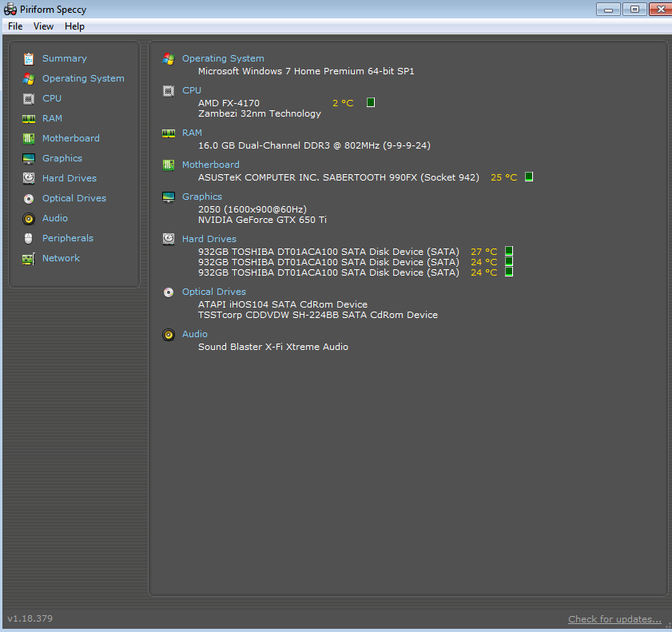Click the version number v1.18.379
This screenshot has width=672, height=632.
point(30,618)
